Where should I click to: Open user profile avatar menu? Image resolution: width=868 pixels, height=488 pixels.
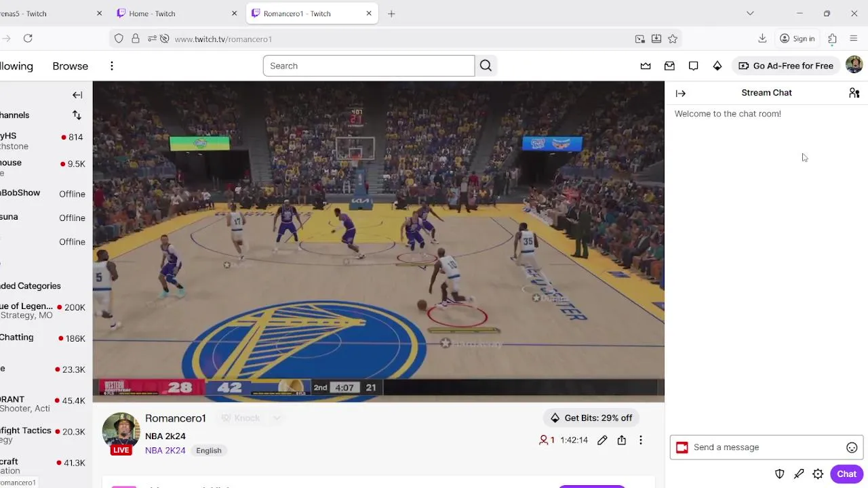coord(854,65)
